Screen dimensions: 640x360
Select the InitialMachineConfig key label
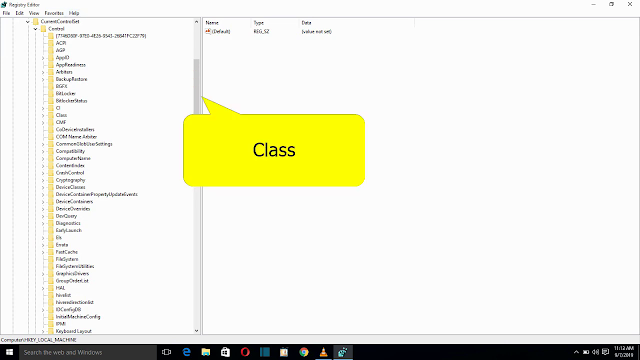[78, 317]
